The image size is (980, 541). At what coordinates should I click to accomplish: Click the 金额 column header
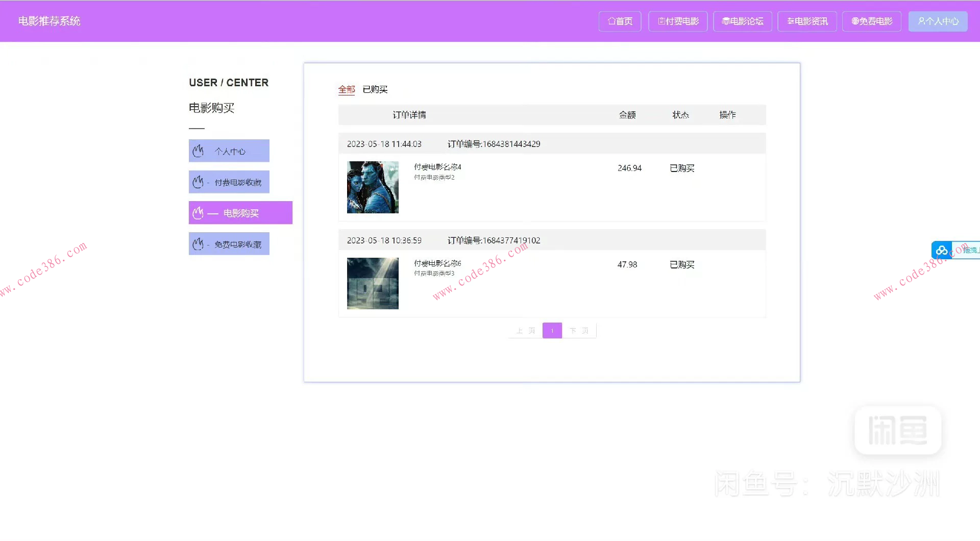coord(627,115)
